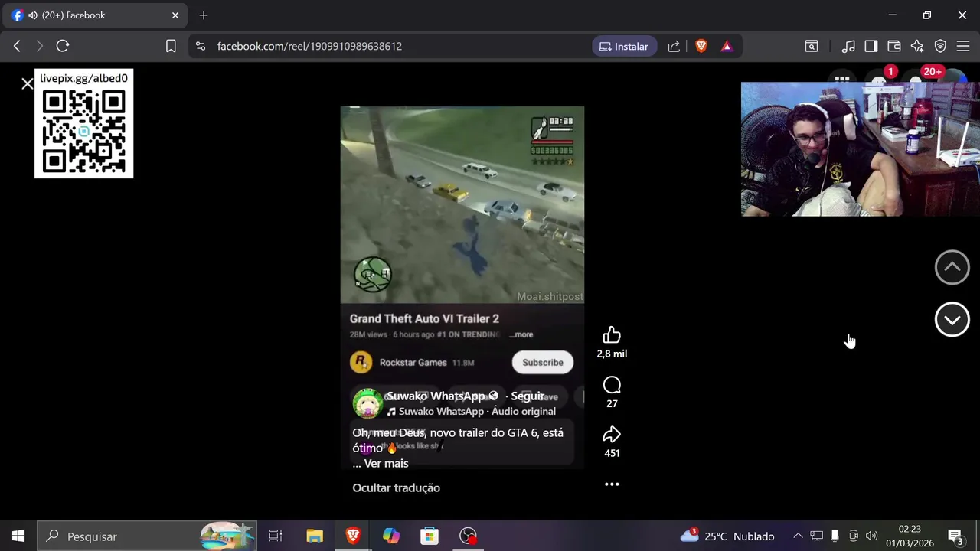Open Suwako WhatsApp profile name
This screenshot has height=551, width=980.
pos(436,396)
